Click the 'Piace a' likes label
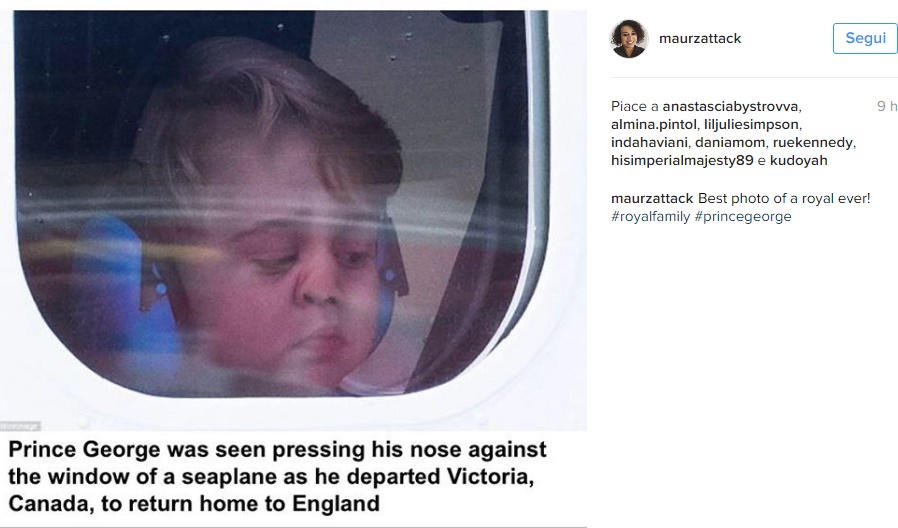 click(x=635, y=107)
